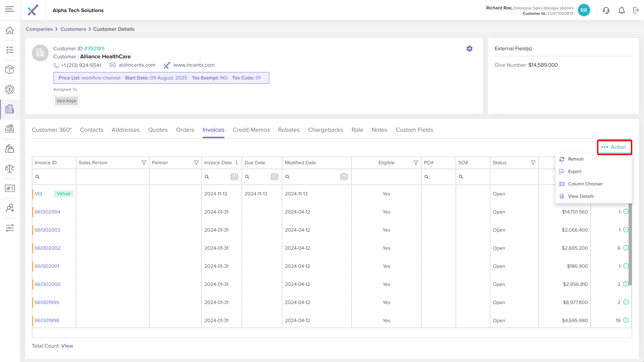Viewport: 644px width, 362px height.
Task: Click the Invoice ID search field
Action: coord(55,177)
